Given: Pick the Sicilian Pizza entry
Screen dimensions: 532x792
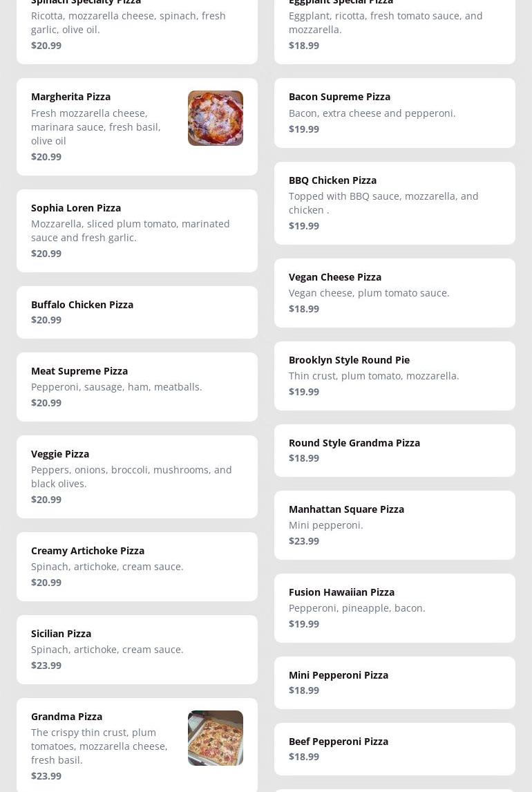Looking at the screenshot, I should [x=137, y=649].
